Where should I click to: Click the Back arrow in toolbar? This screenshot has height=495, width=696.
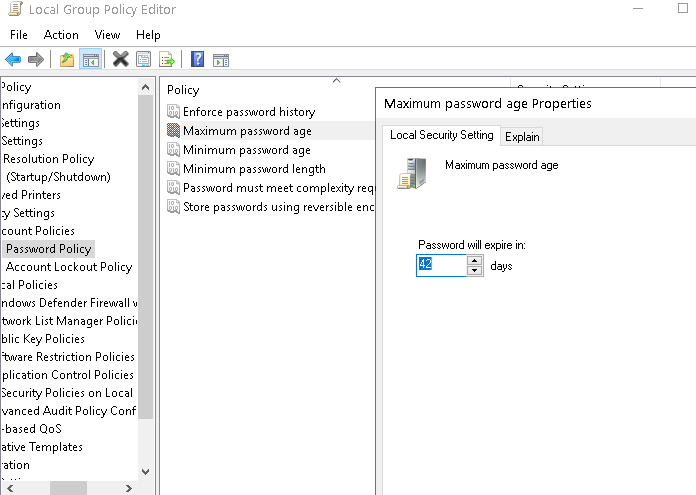point(13,59)
